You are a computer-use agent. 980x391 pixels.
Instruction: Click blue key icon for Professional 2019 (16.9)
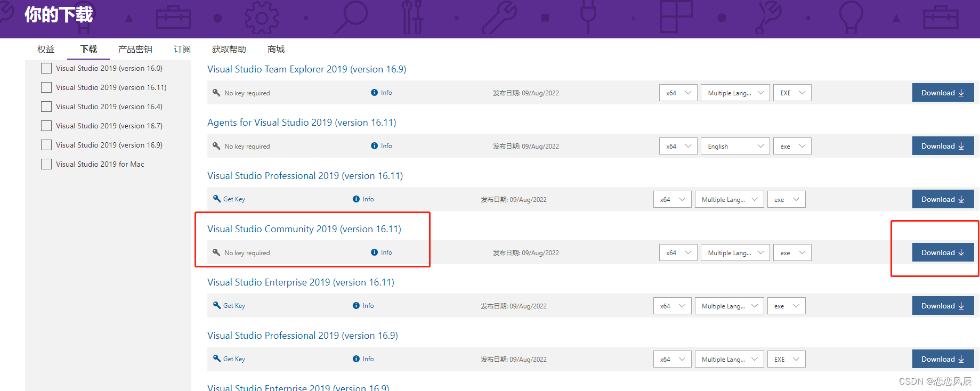(217, 359)
